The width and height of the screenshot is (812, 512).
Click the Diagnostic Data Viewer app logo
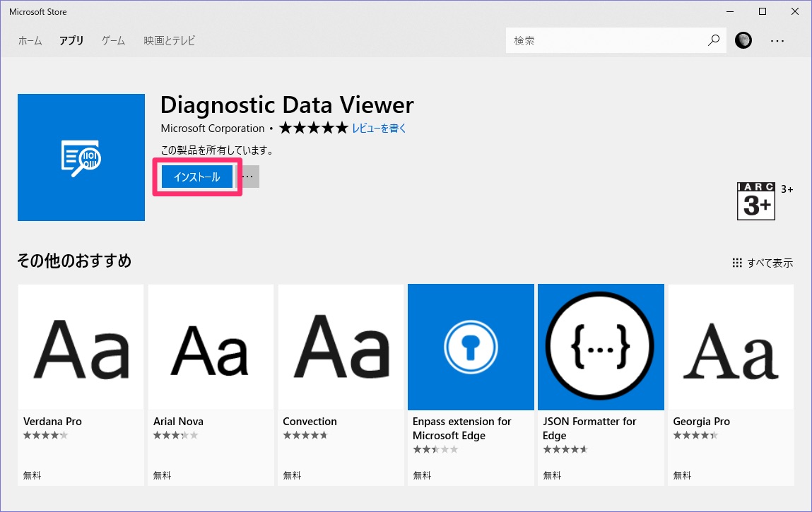81,157
